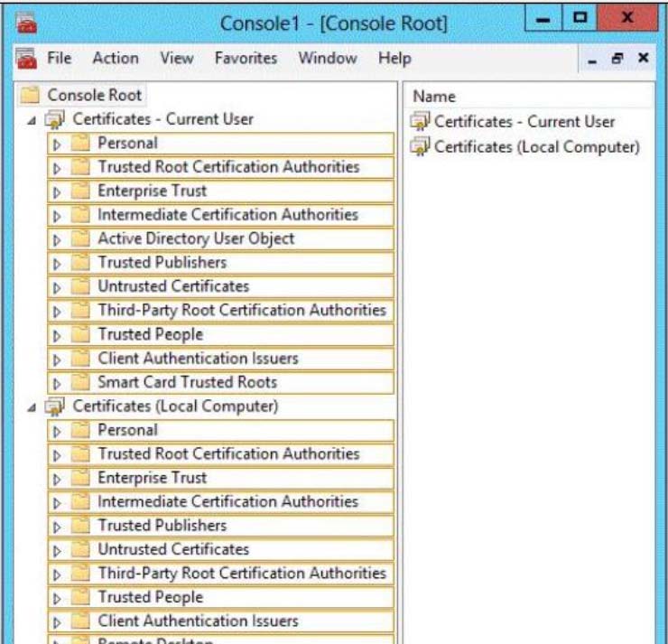Collapse Certificates (Local Computer) node
This screenshot has height=644, width=668.
coord(32,408)
